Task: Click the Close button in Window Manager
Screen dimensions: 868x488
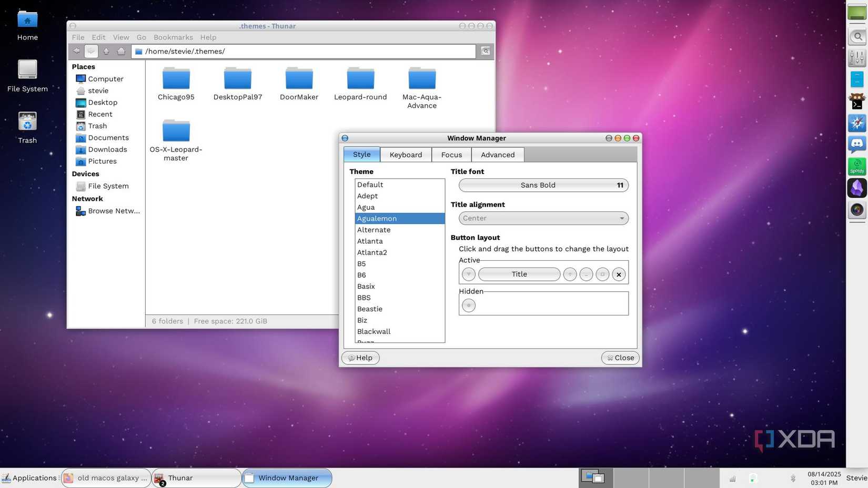Action: pyautogui.click(x=620, y=358)
